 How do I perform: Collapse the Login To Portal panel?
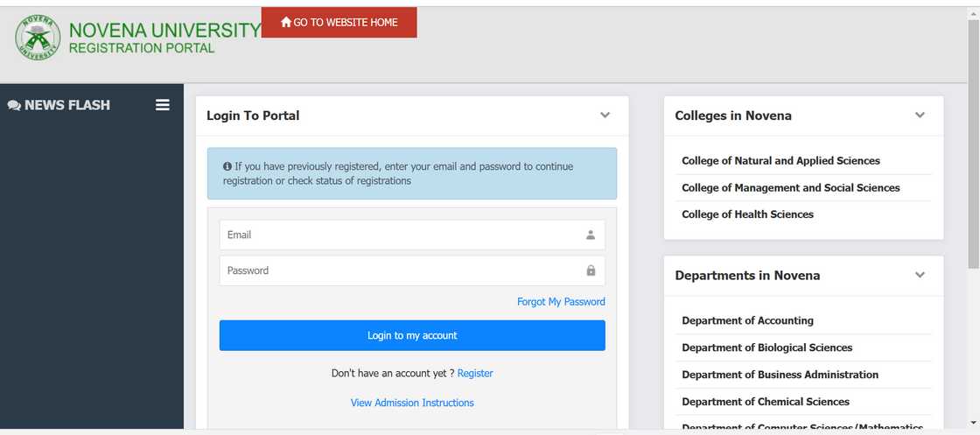605,116
